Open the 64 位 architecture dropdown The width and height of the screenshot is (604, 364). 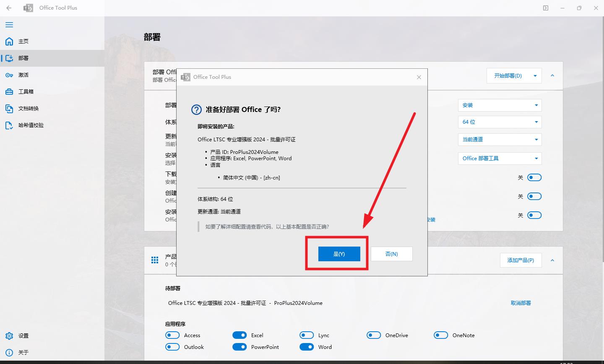(x=500, y=122)
